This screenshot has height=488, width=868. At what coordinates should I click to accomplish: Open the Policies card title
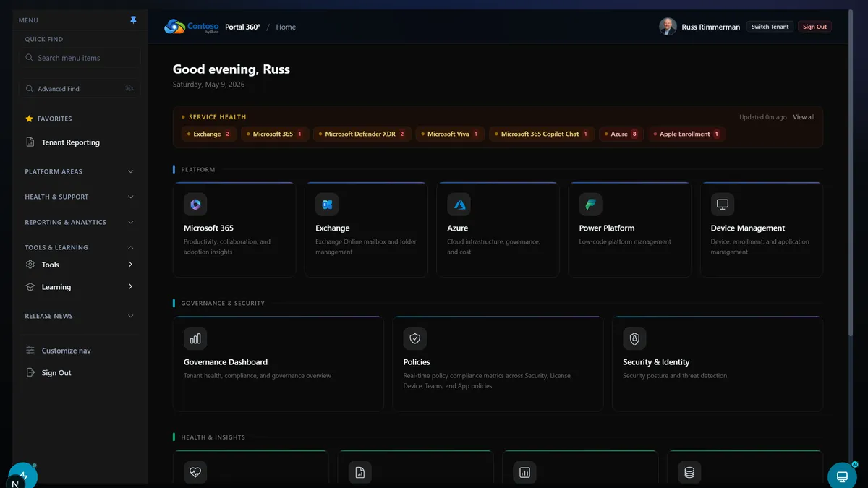tap(417, 362)
